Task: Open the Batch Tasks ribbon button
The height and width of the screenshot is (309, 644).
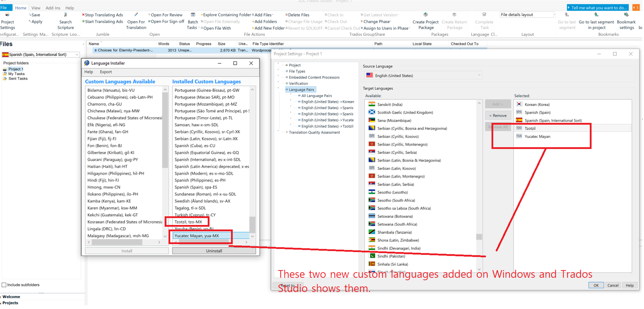Action: click(192, 21)
